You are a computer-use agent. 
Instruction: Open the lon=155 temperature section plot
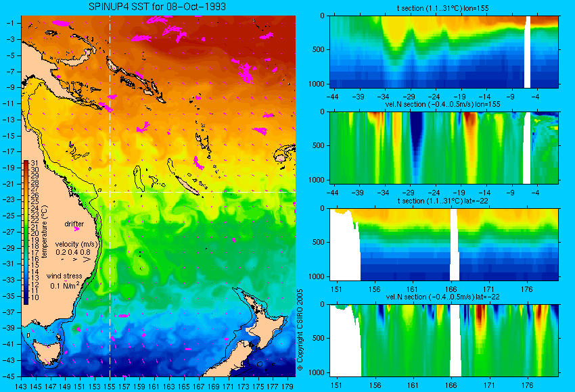coord(444,51)
